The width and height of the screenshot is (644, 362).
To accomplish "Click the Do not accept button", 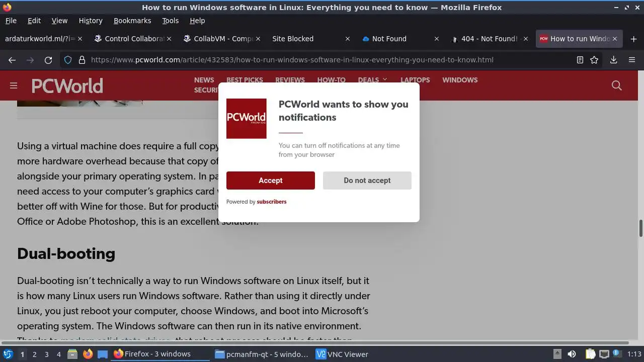I will point(367,180).
